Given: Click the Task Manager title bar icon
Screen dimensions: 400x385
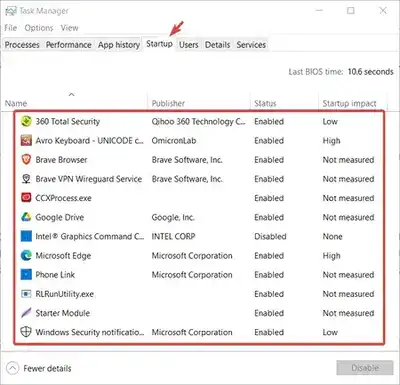Looking at the screenshot, I should pyautogui.click(x=11, y=11).
